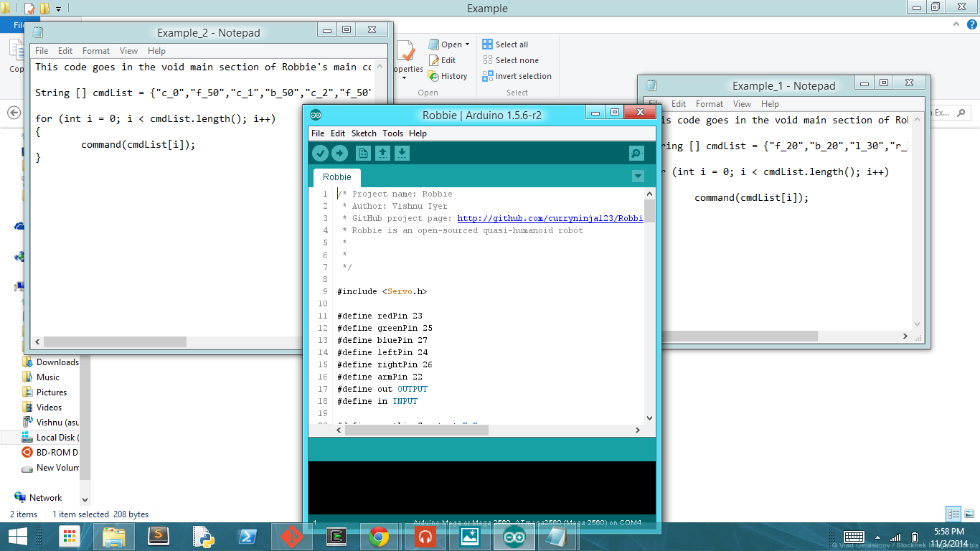Open Help menu in Example_1 Notepad
The image size is (980, 551).
pyautogui.click(x=770, y=104)
